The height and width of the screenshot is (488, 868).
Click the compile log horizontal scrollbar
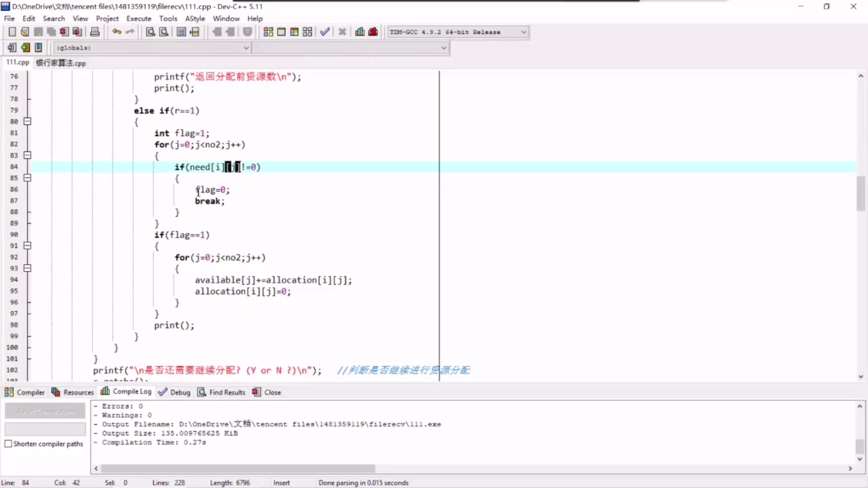tap(237, 469)
